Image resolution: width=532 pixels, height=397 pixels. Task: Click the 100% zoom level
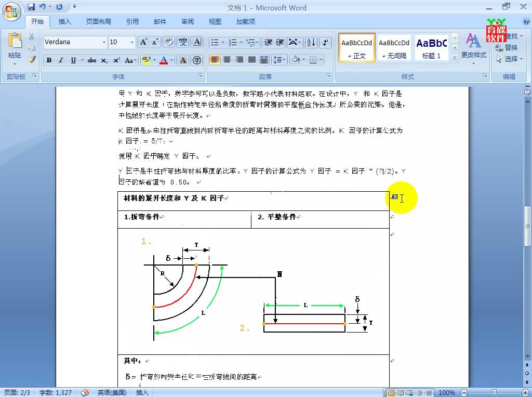446,393
